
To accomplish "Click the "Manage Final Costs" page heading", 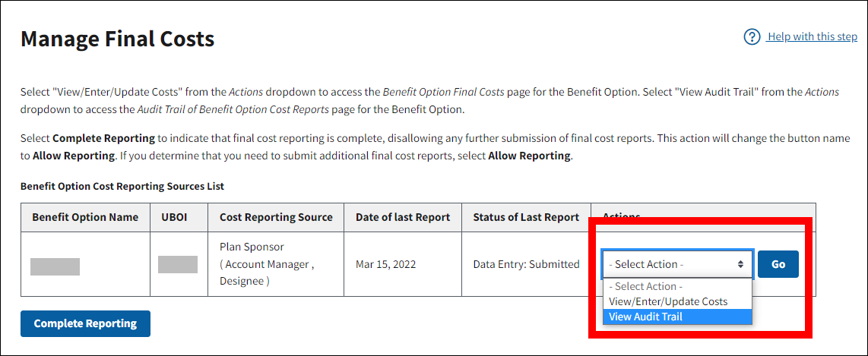I will 118,39.
